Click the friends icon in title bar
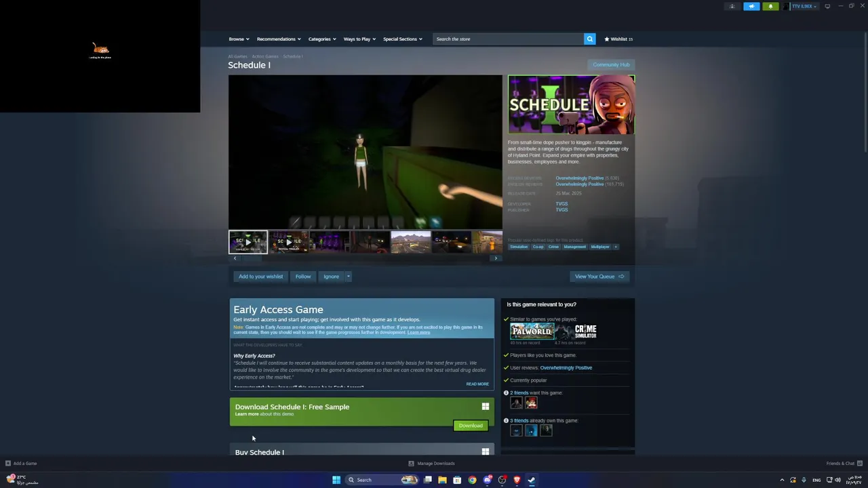The image size is (868, 488). tap(732, 6)
